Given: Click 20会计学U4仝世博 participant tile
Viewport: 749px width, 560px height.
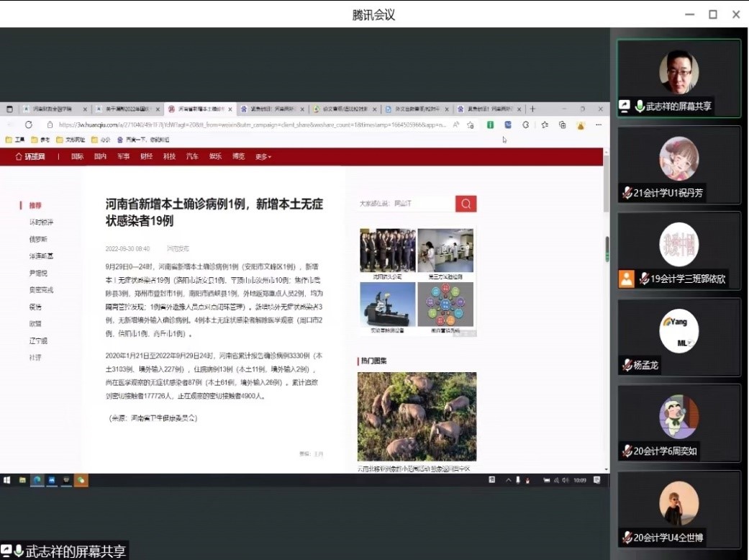Looking at the screenshot, I should tap(678, 510).
